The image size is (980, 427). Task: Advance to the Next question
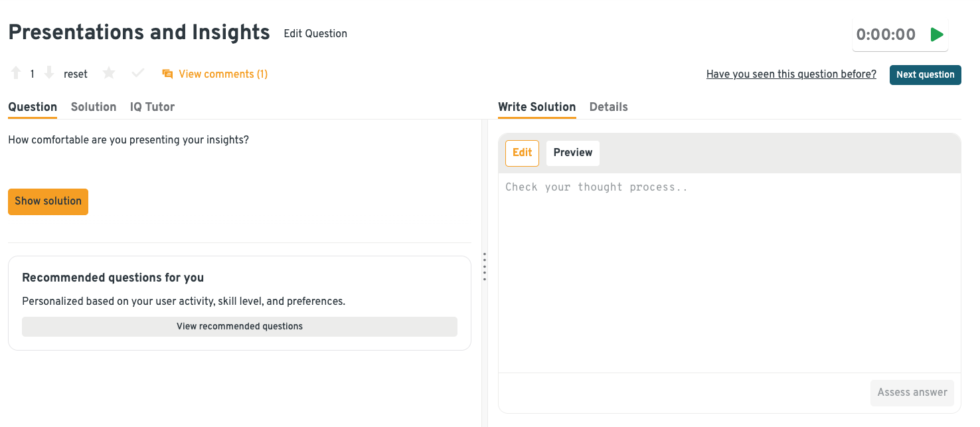(925, 74)
